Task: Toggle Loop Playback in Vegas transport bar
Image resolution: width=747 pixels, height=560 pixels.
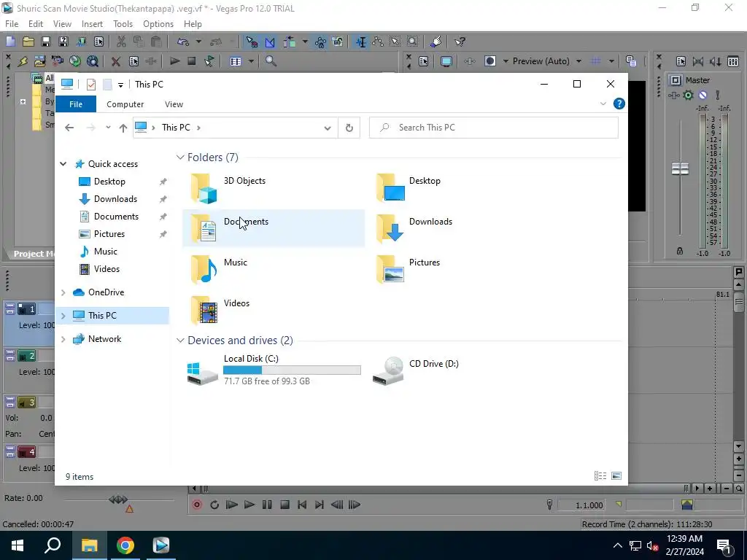Action: [x=214, y=505]
